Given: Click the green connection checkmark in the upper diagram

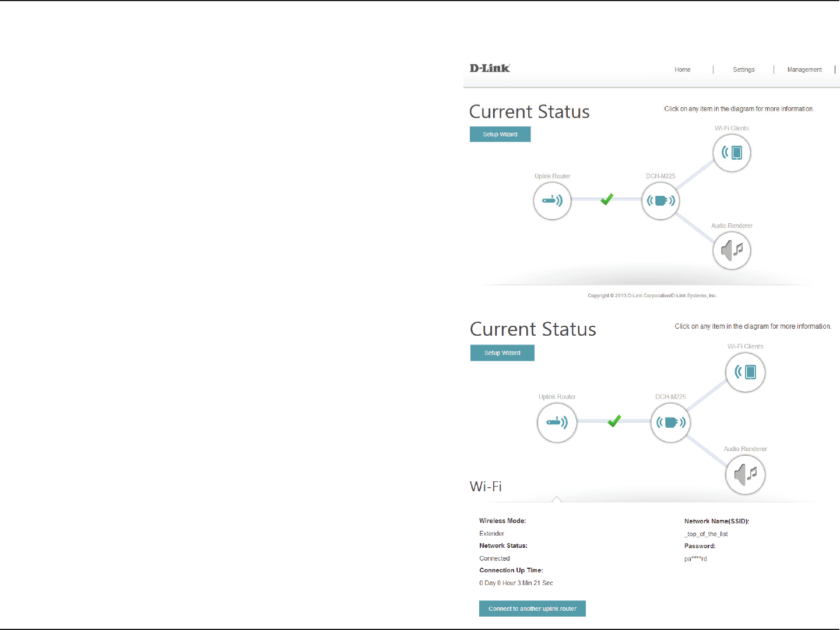Looking at the screenshot, I should point(607,199).
